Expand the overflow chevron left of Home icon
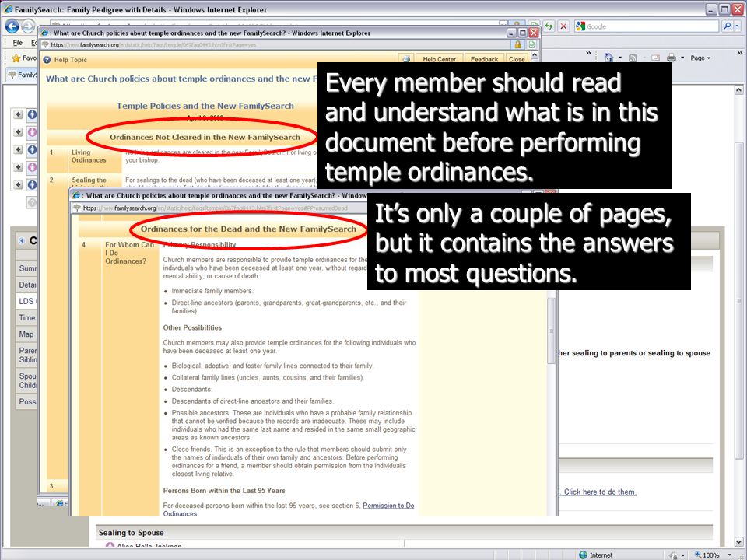The image size is (747, 560). coord(588,53)
